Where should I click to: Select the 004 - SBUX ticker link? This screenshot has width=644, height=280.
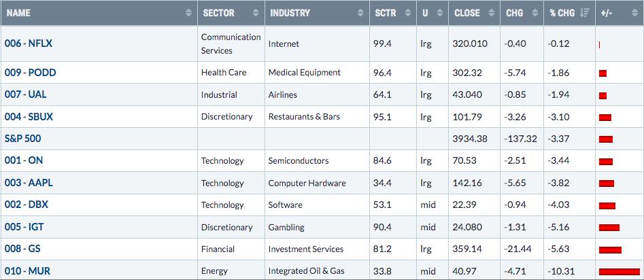pyautogui.click(x=29, y=117)
